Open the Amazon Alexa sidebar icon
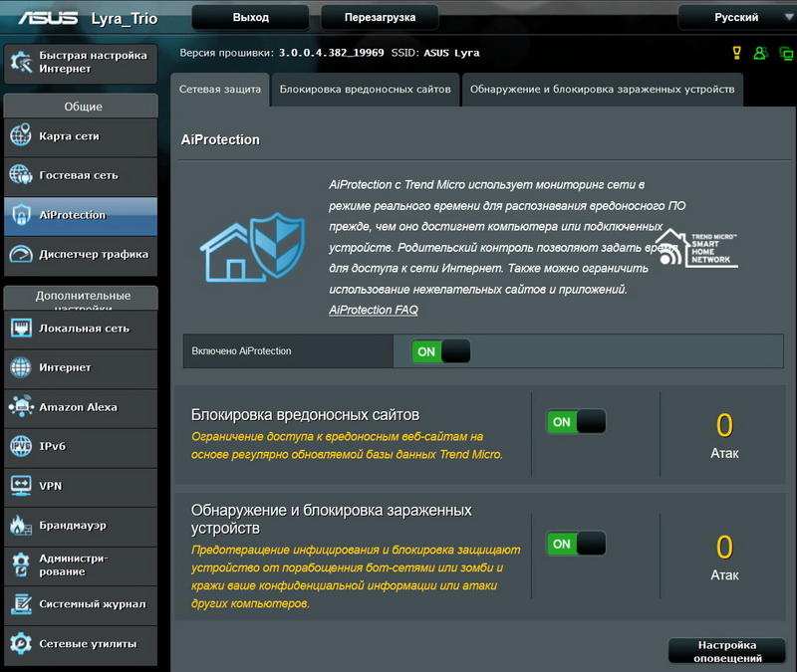This screenshot has width=797, height=672. [x=21, y=407]
